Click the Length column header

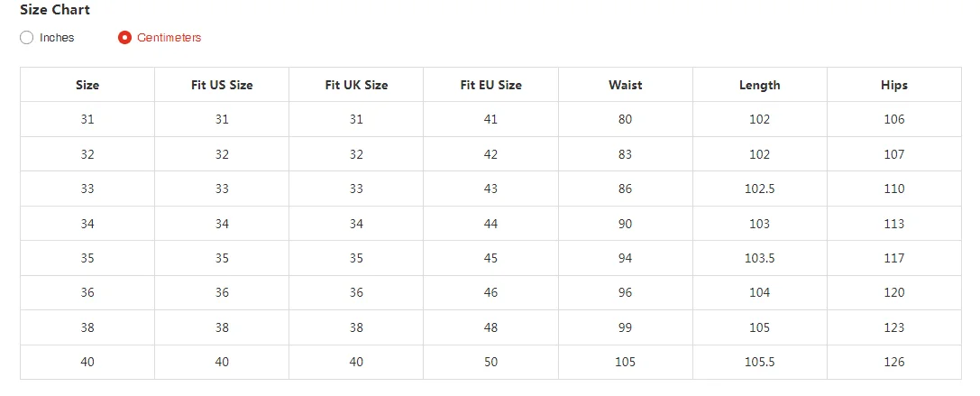(x=759, y=85)
